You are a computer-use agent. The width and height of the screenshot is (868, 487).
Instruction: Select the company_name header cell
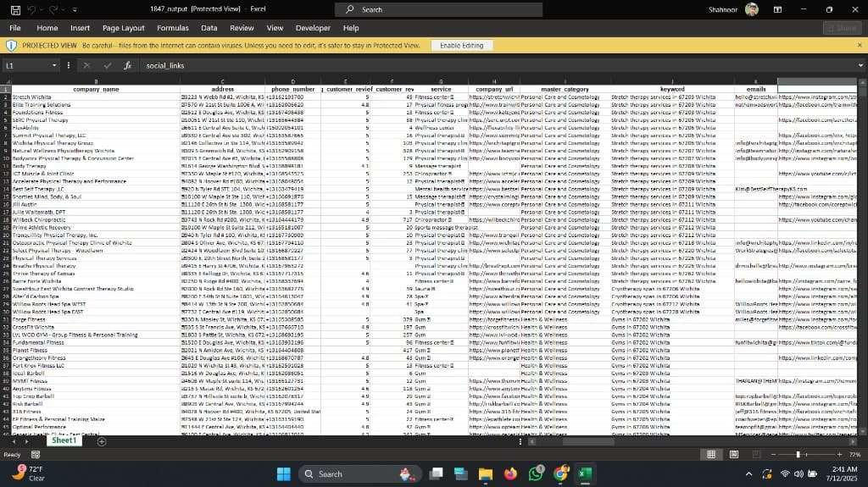pyautogui.click(x=96, y=89)
